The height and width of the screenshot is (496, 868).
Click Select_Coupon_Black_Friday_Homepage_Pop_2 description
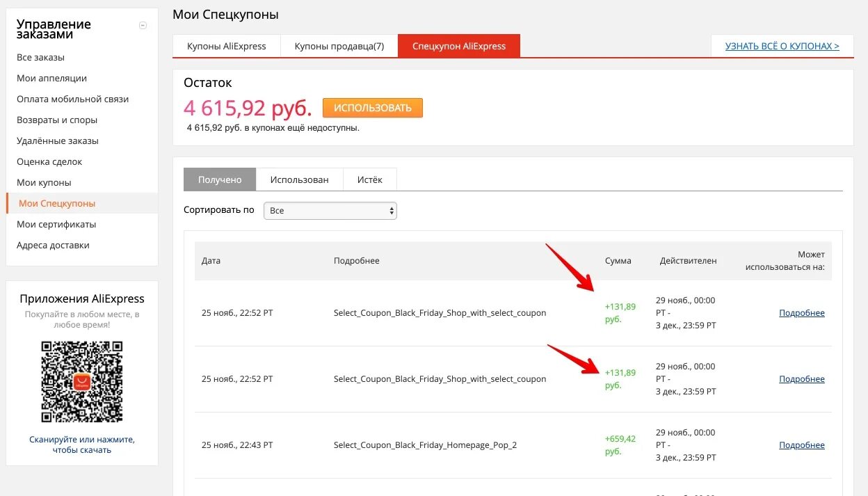426,445
